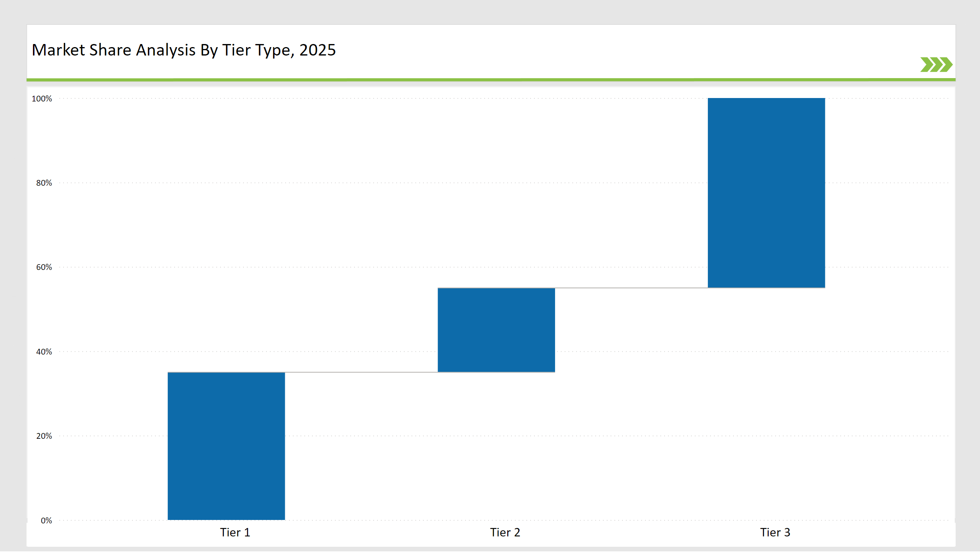Image resolution: width=980 pixels, height=559 pixels.
Task: Click the 'Tier 2' axis label
Action: click(505, 532)
